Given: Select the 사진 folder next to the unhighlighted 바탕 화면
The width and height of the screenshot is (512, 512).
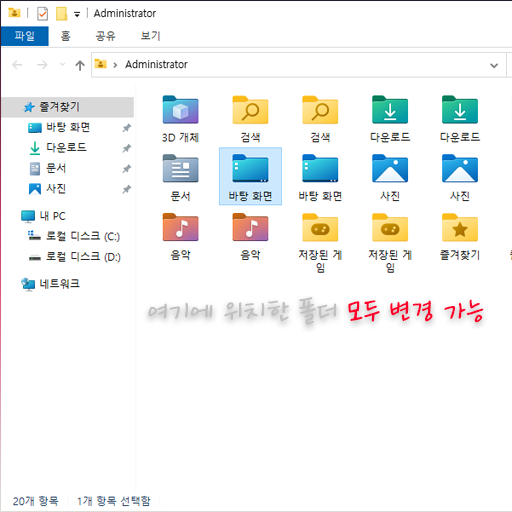Looking at the screenshot, I should pos(390,178).
